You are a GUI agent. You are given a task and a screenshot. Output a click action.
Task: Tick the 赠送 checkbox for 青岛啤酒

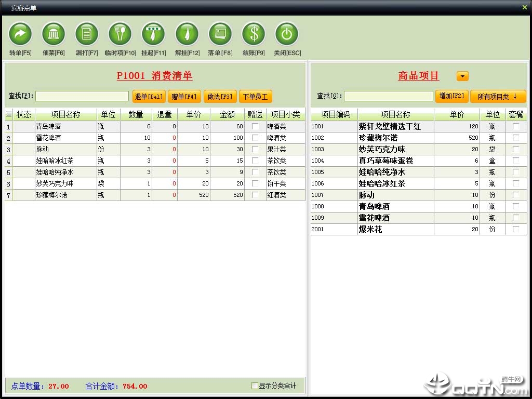point(255,126)
